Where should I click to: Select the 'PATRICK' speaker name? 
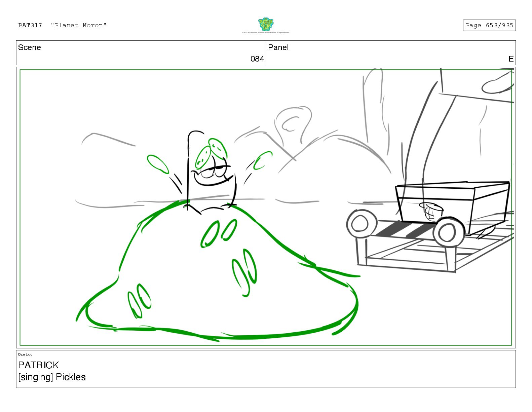tap(39, 365)
